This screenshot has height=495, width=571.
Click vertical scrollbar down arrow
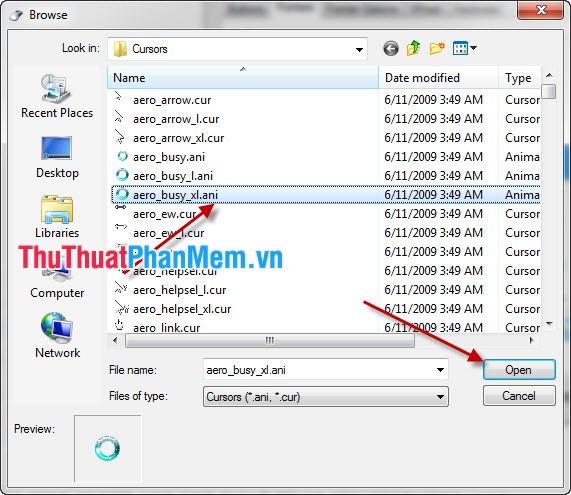(x=549, y=324)
